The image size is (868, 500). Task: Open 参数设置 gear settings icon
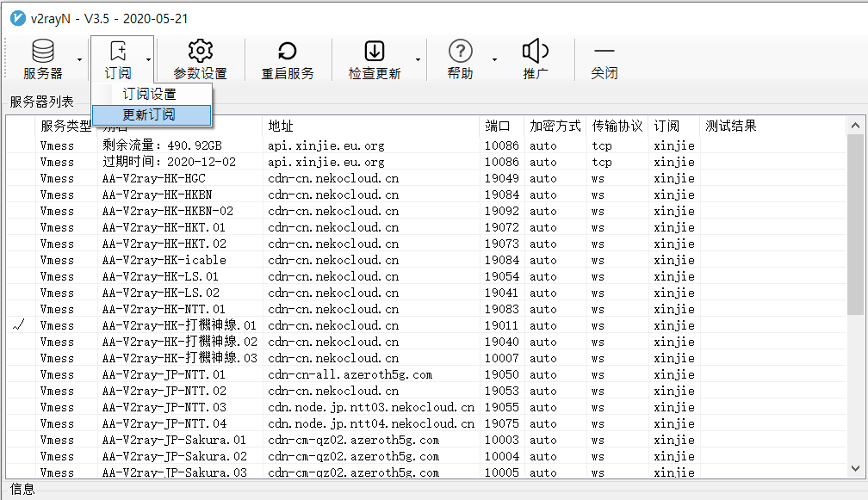pyautogui.click(x=201, y=51)
